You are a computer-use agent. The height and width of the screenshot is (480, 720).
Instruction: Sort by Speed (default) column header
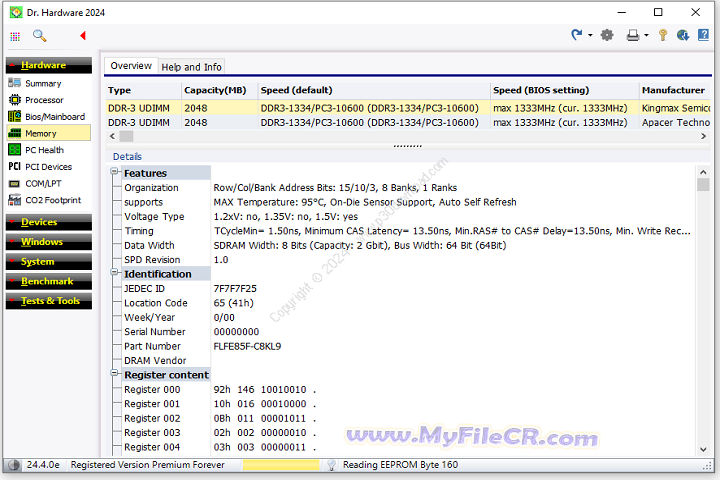tap(373, 90)
